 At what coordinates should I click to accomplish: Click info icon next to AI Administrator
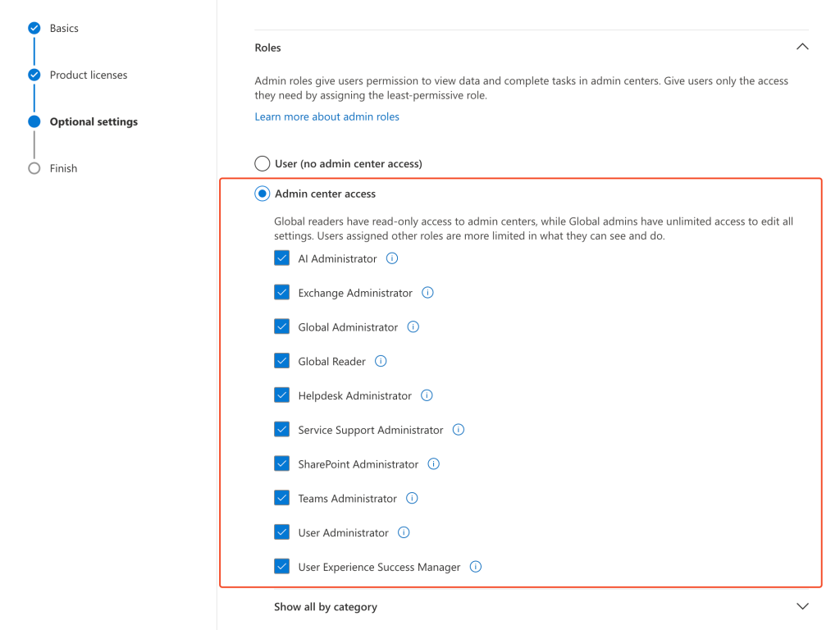pos(392,258)
